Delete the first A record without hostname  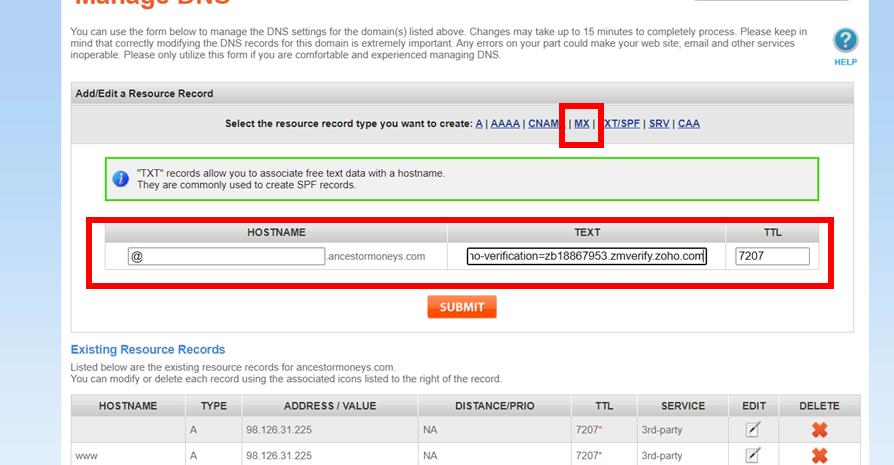pyautogui.click(x=819, y=430)
